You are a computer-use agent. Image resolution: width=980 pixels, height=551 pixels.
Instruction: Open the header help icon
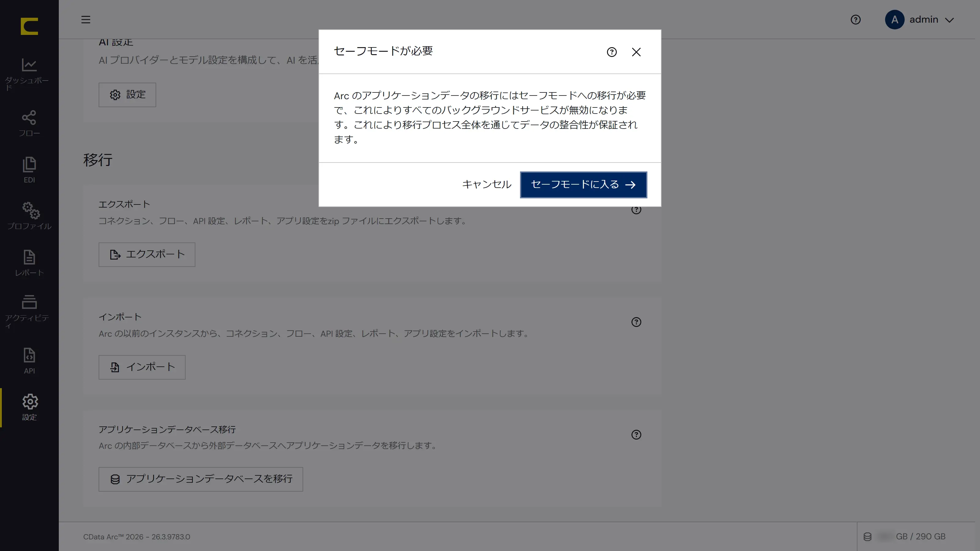pos(856,19)
